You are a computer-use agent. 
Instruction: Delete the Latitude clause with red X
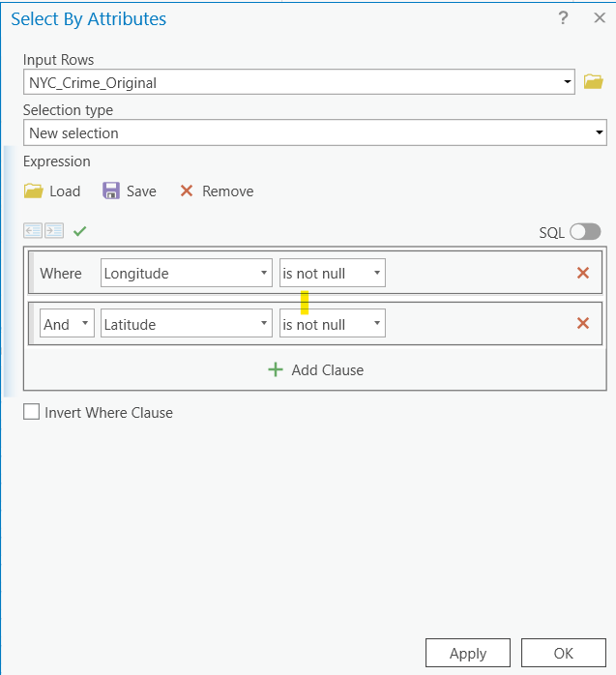[x=583, y=324]
